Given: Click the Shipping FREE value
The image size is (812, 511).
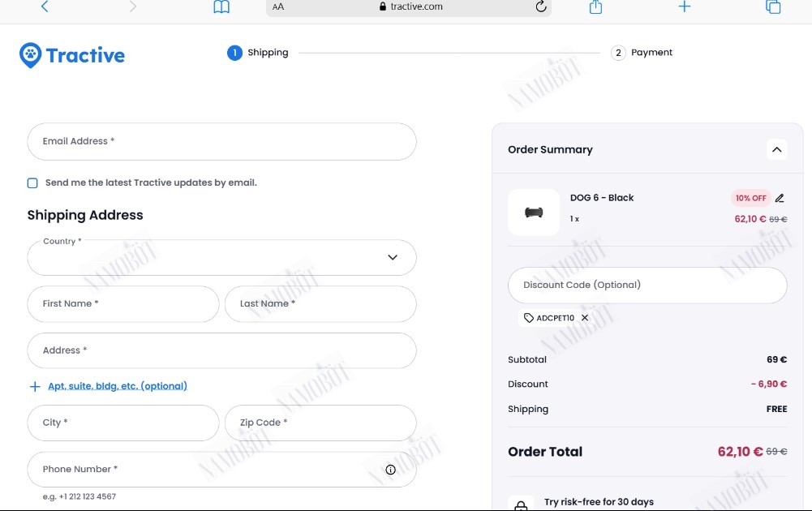Looking at the screenshot, I should coord(777,409).
